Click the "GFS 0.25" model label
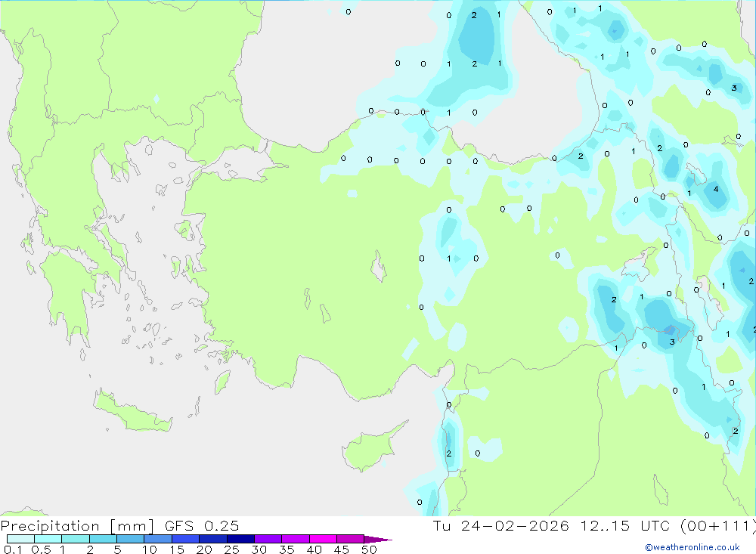Screen dimensions: 756x554 click(202, 525)
